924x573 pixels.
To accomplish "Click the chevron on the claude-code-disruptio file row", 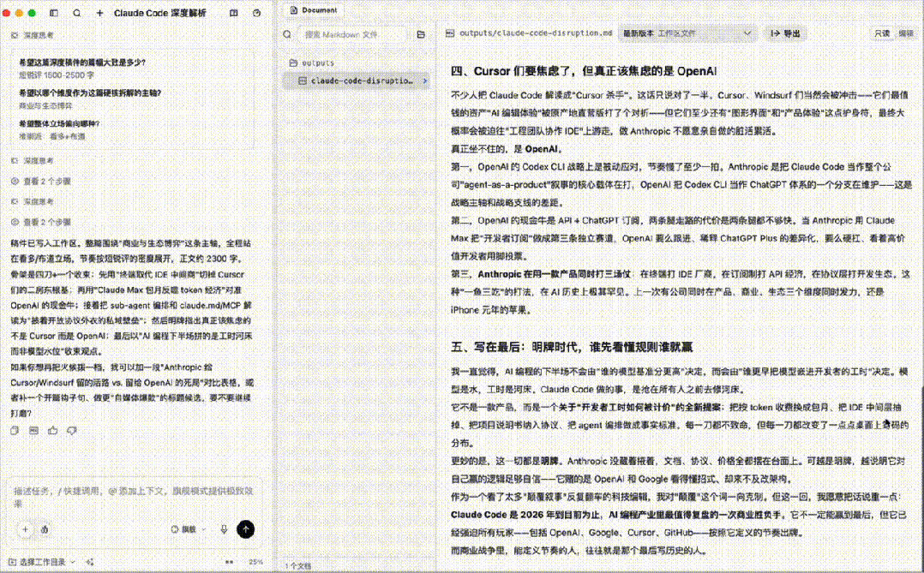I will (425, 81).
